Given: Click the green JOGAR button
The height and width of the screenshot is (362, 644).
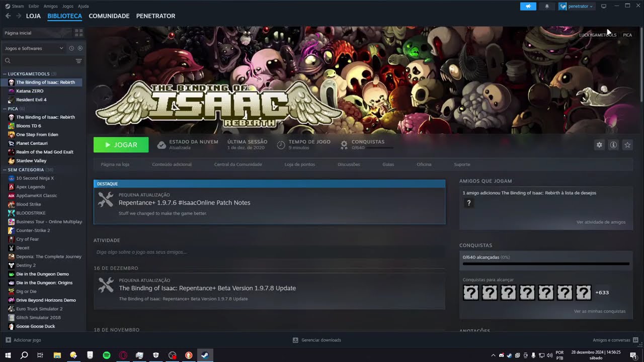Looking at the screenshot, I should coord(121,145).
